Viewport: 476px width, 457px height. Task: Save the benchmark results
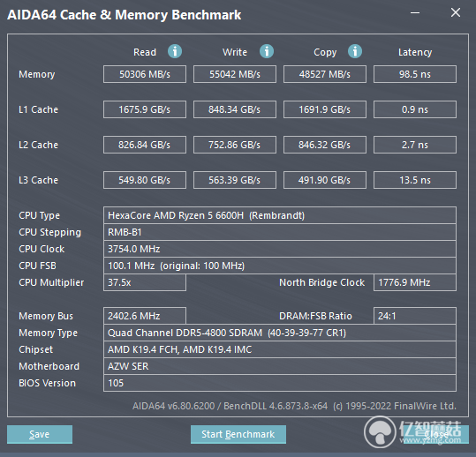pyautogui.click(x=40, y=434)
